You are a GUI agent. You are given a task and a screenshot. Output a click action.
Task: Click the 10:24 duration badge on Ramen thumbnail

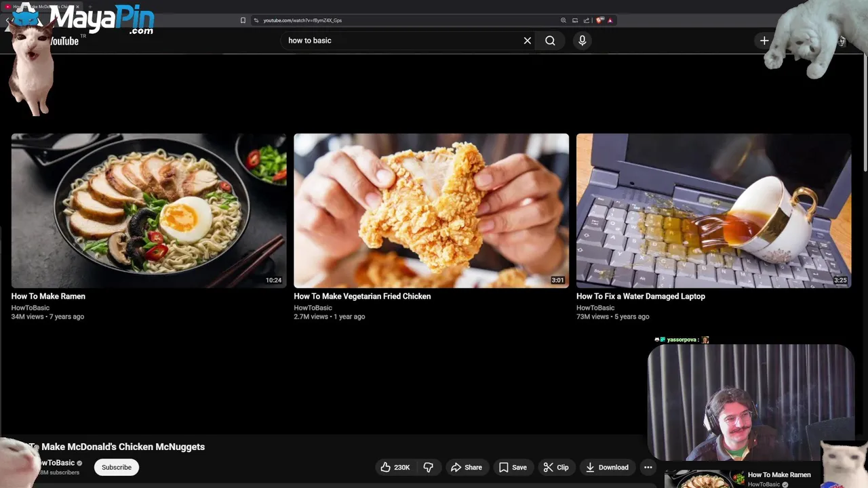point(273,280)
